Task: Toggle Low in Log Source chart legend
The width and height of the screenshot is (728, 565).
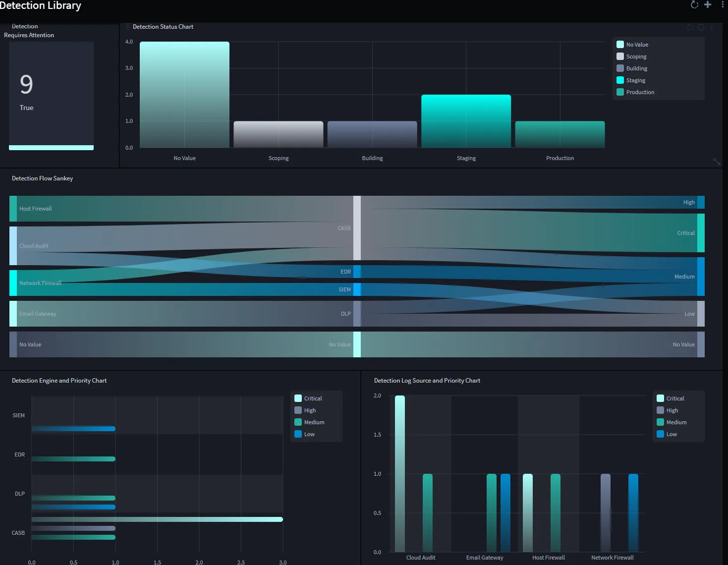Action: coord(667,434)
